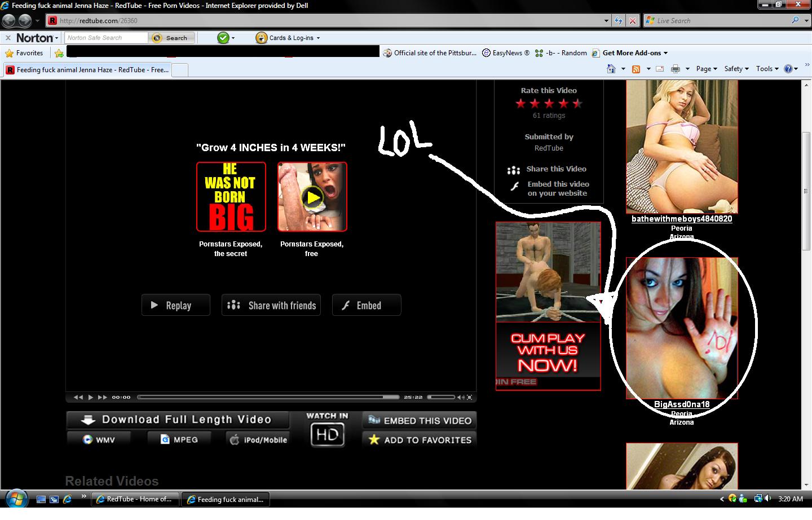Open the Cards & Log-ins lock icon

tap(261, 38)
